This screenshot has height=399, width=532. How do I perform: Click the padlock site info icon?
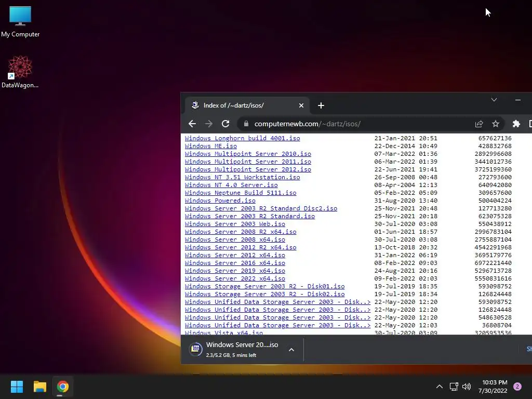246,124
